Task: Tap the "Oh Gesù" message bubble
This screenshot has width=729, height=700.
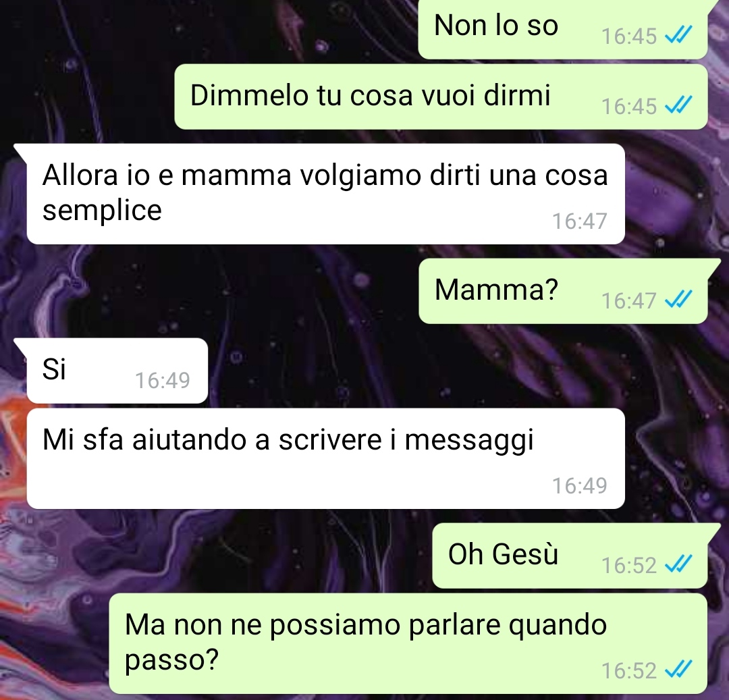Action: coord(570,556)
